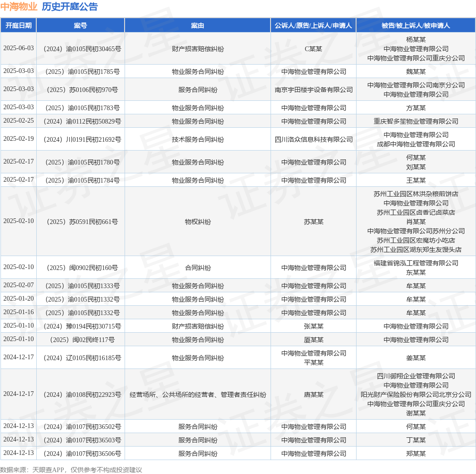
Task: Click defendant 谢某某
Action: click(x=416, y=413)
